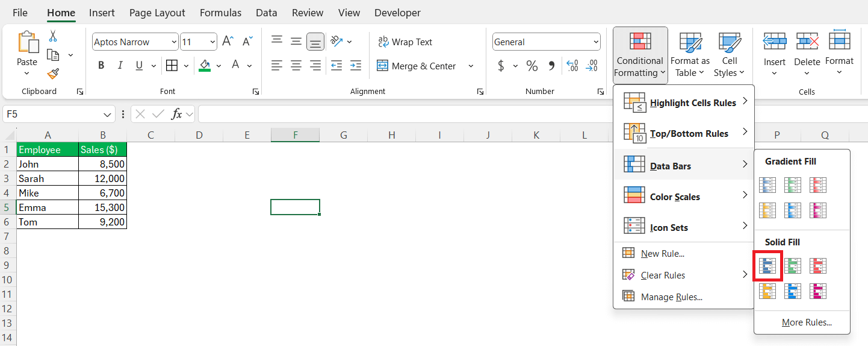Image resolution: width=868 pixels, height=346 pixels.
Task: Toggle italic formatting
Action: click(120, 66)
